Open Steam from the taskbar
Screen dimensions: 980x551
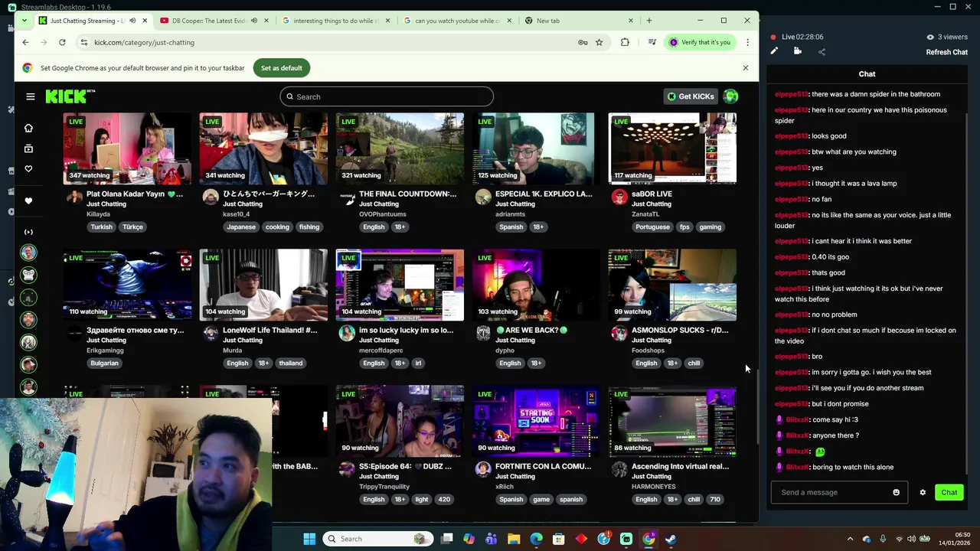671,539
